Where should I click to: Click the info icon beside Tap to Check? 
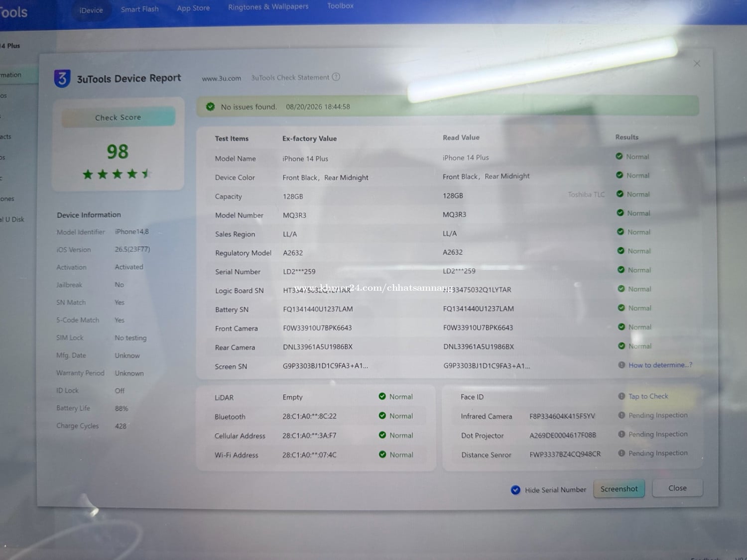(622, 396)
